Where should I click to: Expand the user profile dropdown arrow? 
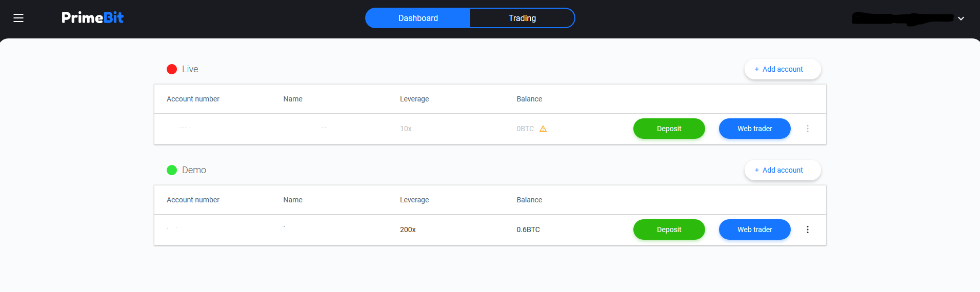[961, 18]
